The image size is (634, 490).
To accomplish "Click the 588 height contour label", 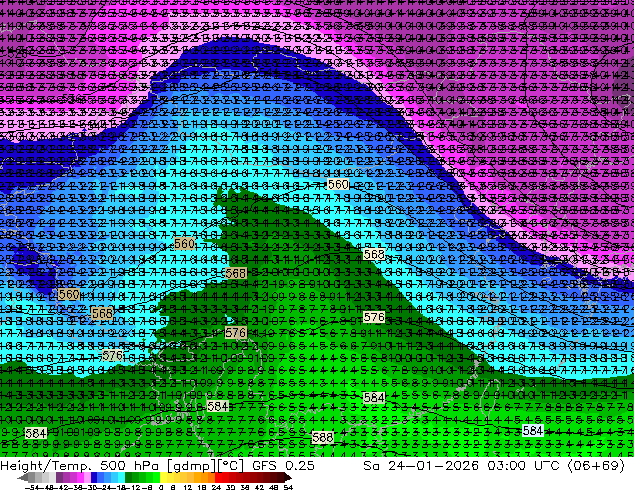I will pos(323,437).
